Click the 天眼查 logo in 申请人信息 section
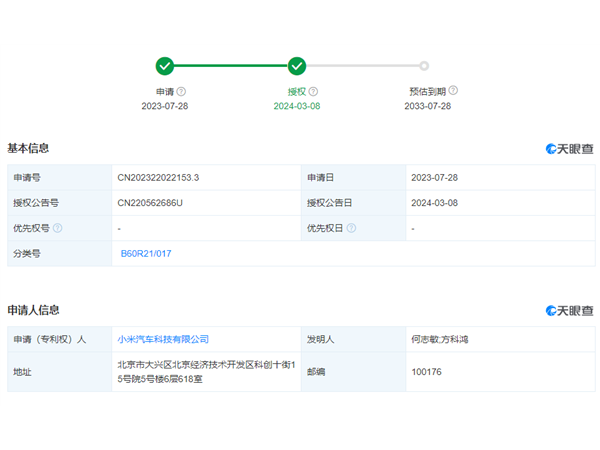Viewport: 600px width, 450px height. pyautogui.click(x=569, y=311)
